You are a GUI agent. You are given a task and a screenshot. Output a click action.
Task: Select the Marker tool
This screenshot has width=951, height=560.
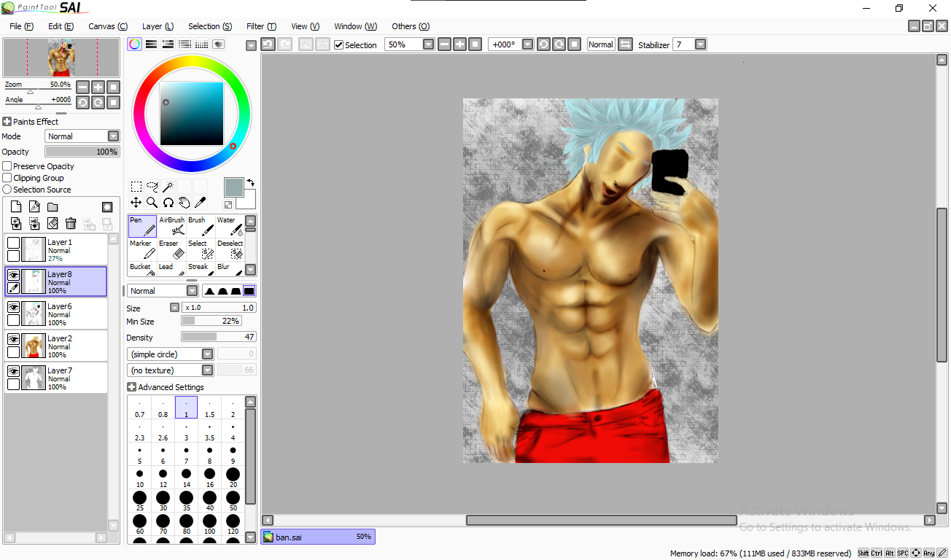[x=142, y=249]
